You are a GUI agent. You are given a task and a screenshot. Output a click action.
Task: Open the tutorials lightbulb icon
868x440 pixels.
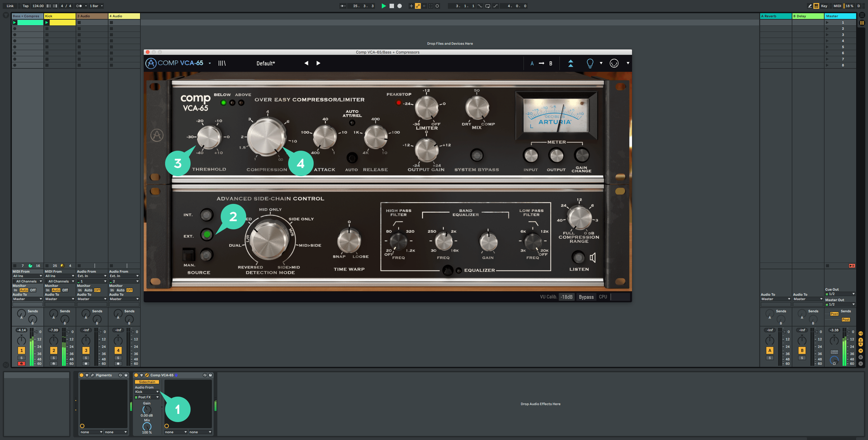590,63
